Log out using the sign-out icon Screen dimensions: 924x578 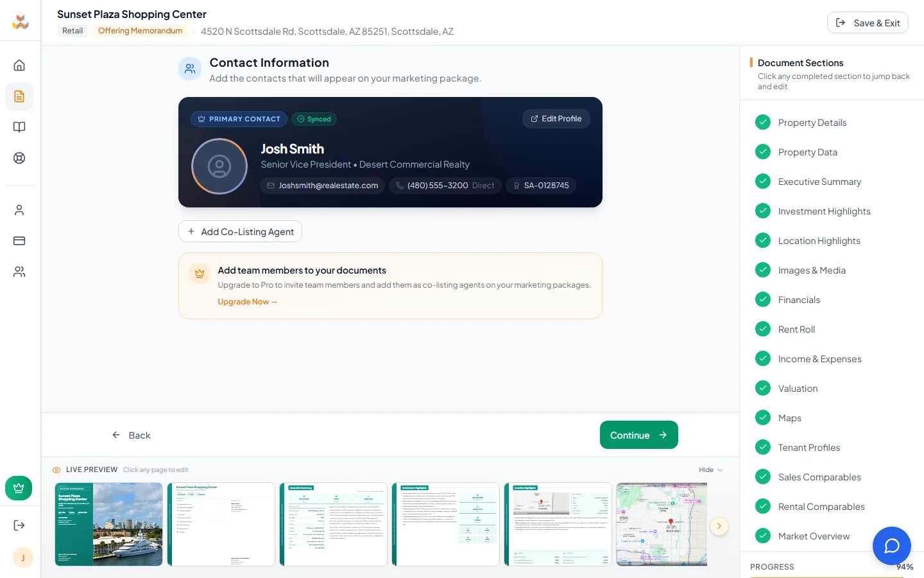tap(20, 525)
